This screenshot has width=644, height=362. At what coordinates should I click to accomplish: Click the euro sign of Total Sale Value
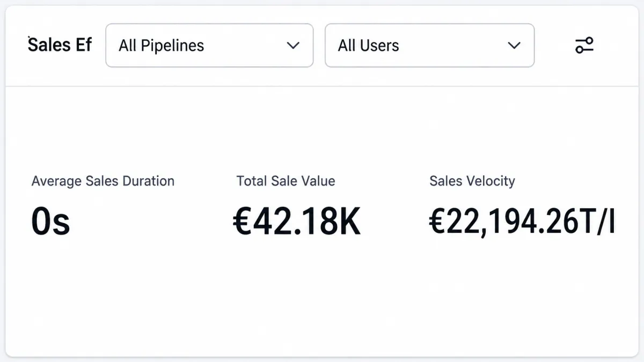(x=242, y=222)
